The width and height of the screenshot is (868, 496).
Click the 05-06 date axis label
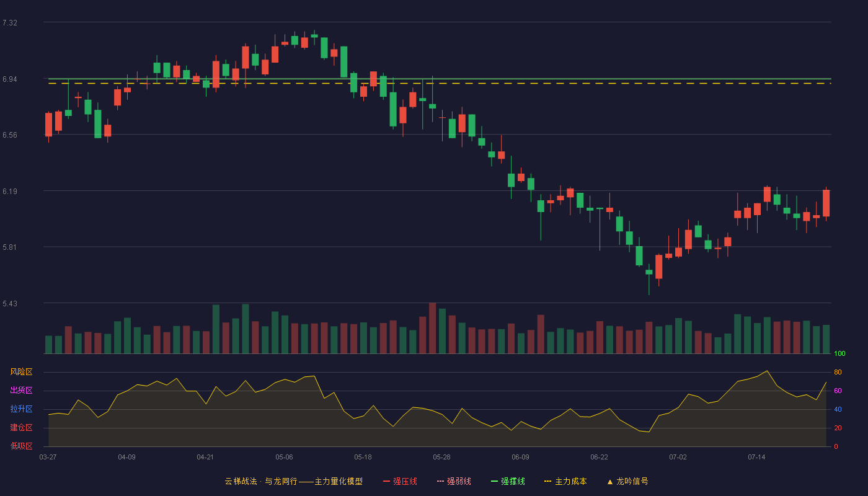coord(284,457)
